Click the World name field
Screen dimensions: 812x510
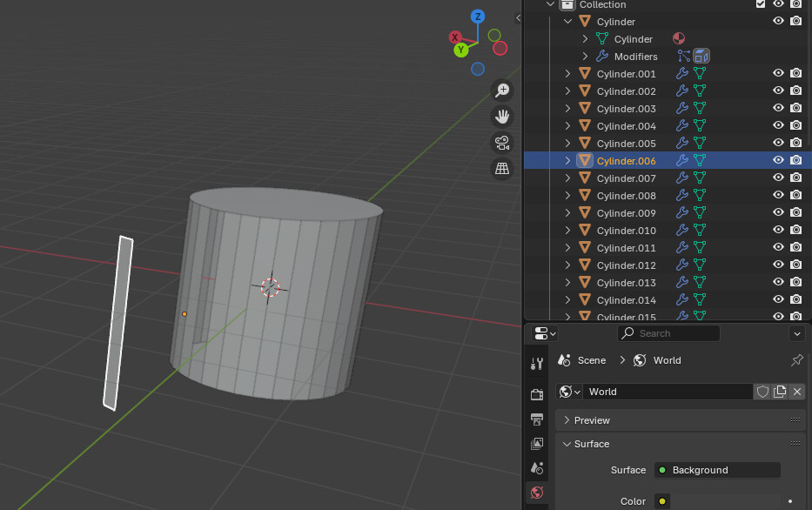pyautogui.click(x=668, y=392)
